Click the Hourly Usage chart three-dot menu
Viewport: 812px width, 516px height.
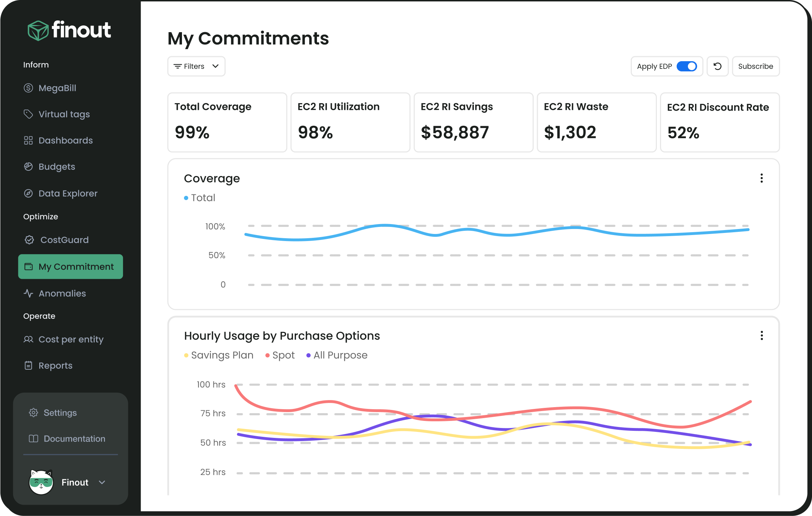(x=762, y=335)
